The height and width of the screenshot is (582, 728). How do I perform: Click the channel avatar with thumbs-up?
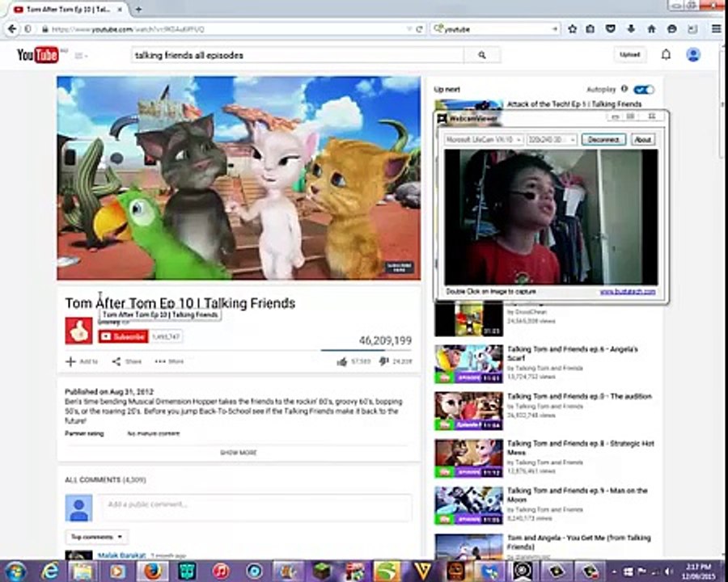[78, 331]
